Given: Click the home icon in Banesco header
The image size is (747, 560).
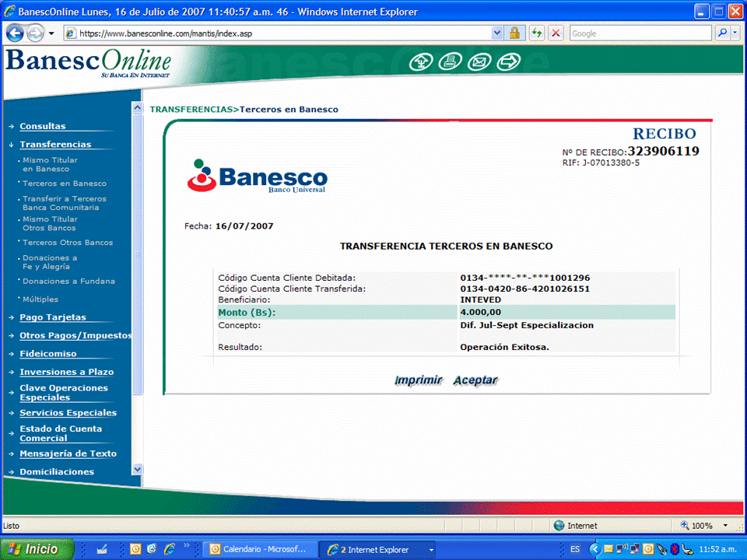Looking at the screenshot, I should pos(421,61).
